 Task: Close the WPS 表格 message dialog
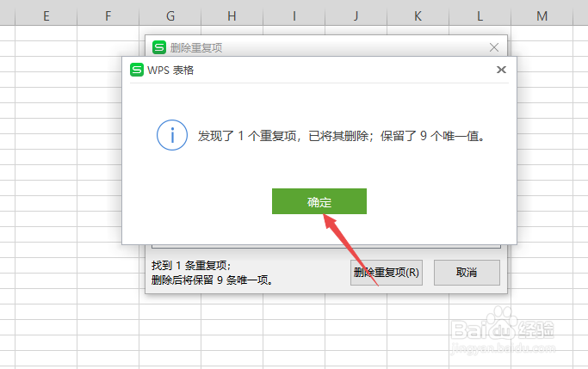[x=501, y=70]
